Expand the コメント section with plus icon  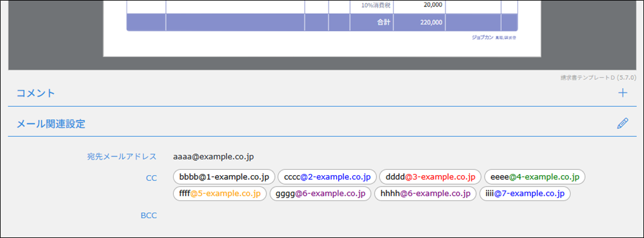[x=623, y=93]
